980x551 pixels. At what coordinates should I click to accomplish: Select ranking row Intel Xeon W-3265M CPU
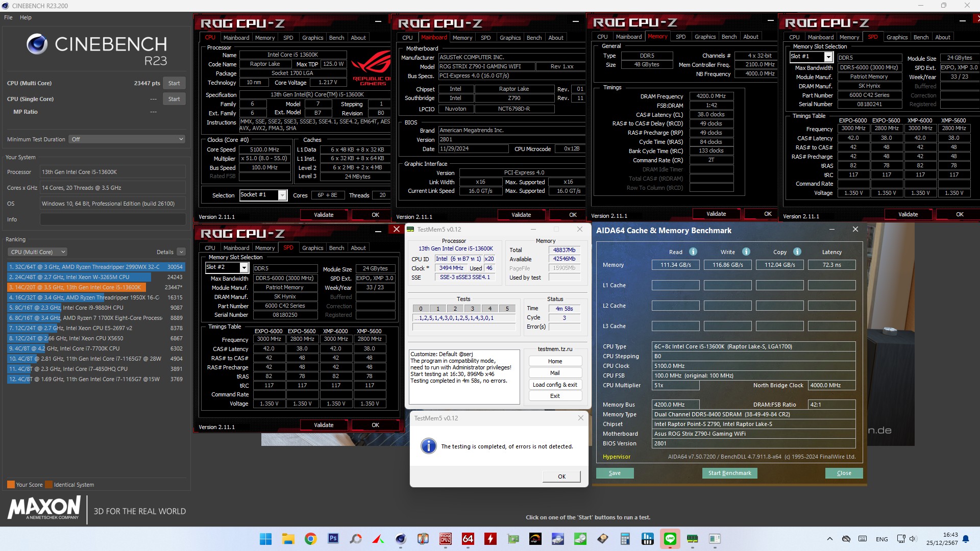pyautogui.click(x=96, y=277)
